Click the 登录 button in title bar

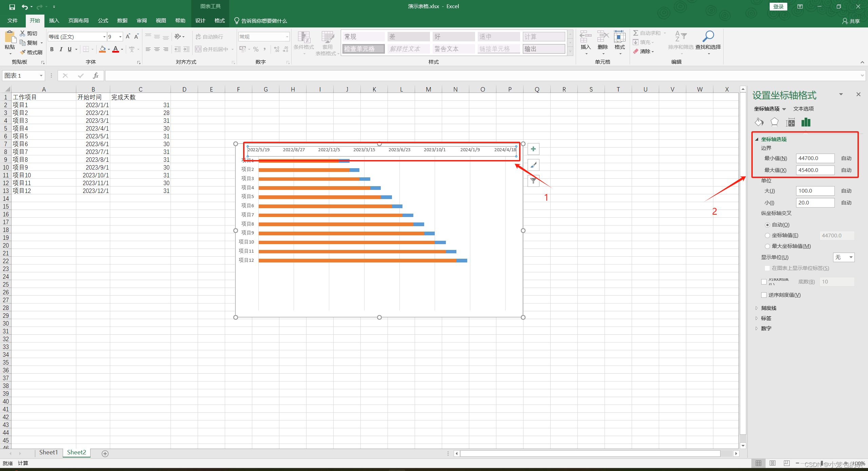click(x=778, y=6)
